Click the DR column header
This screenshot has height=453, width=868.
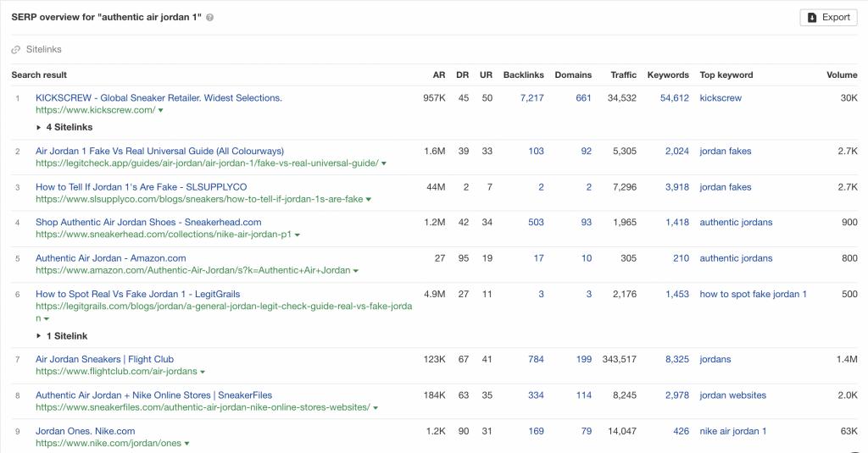pyautogui.click(x=462, y=75)
